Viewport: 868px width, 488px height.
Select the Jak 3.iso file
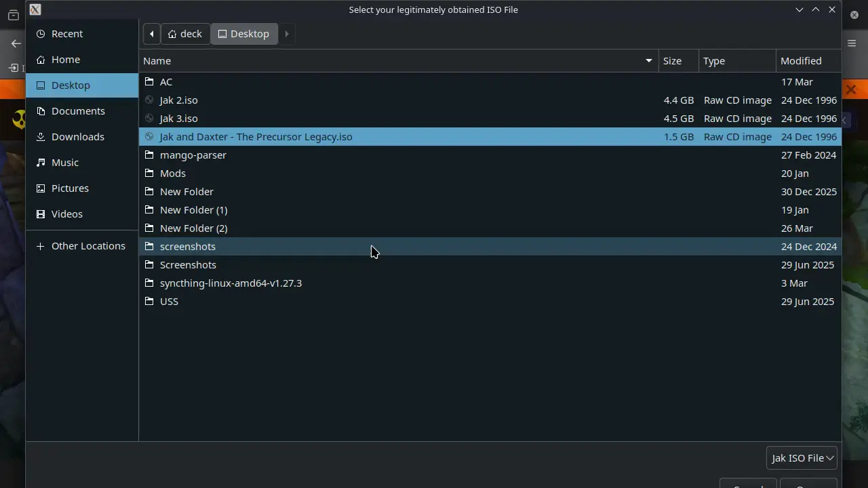(x=178, y=118)
